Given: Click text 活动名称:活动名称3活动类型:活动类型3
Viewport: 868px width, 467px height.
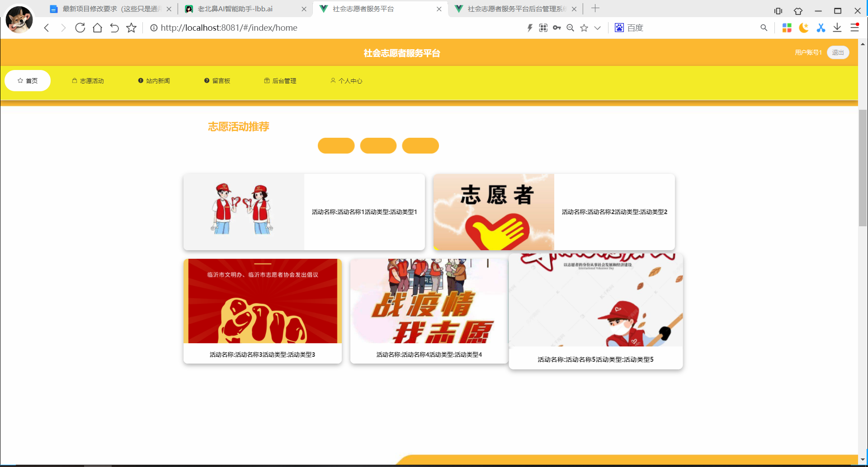Looking at the screenshot, I should [263, 355].
